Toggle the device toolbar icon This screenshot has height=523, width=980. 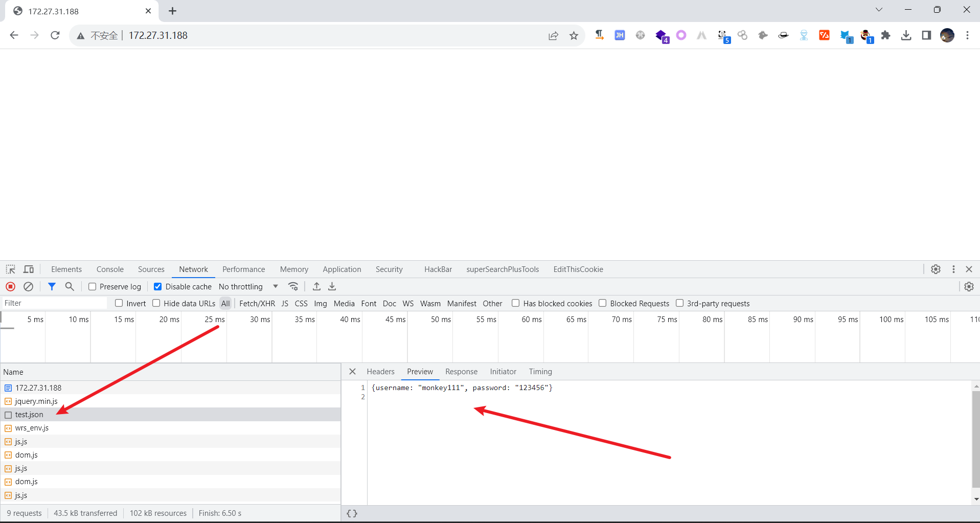pyautogui.click(x=29, y=269)
